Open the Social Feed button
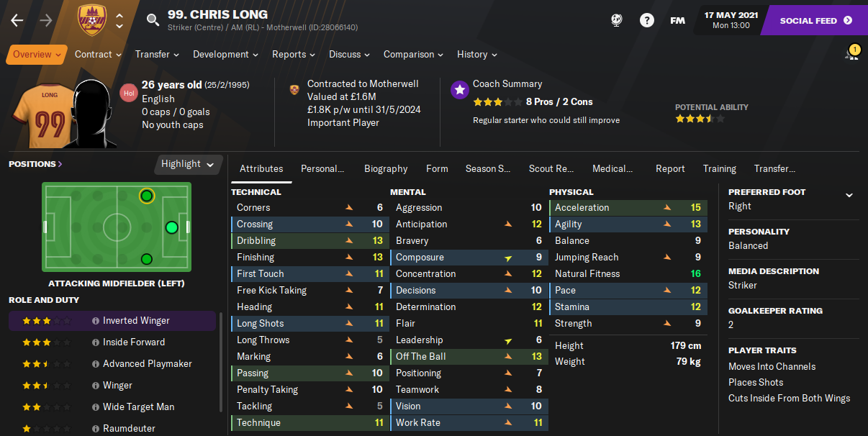The height and width of the screenshot is (436, 868). pos(815,20)
